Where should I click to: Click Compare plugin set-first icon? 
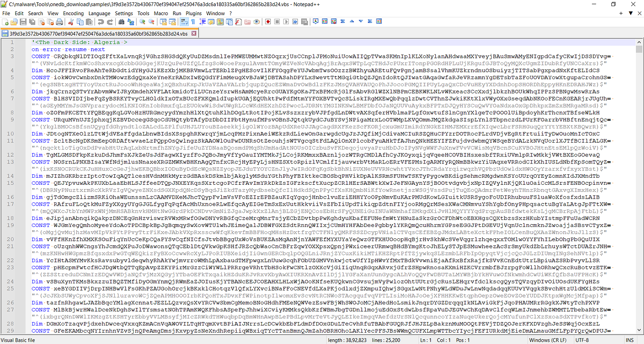pyautogui.click(x=316, y=21)
